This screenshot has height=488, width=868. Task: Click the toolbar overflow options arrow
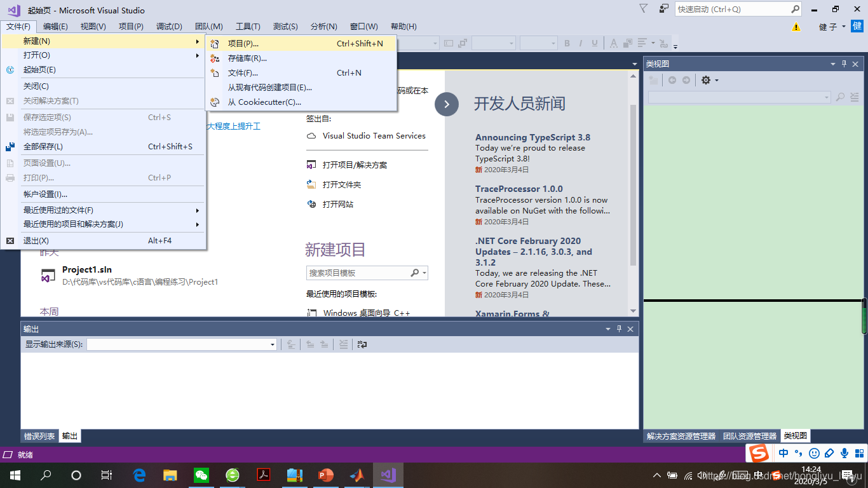[x=675, y=45]
